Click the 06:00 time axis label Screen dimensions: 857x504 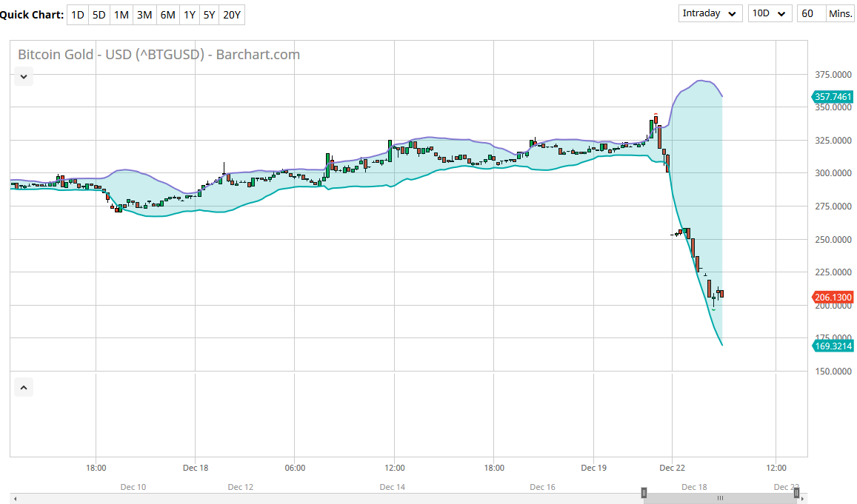[295, 468]
